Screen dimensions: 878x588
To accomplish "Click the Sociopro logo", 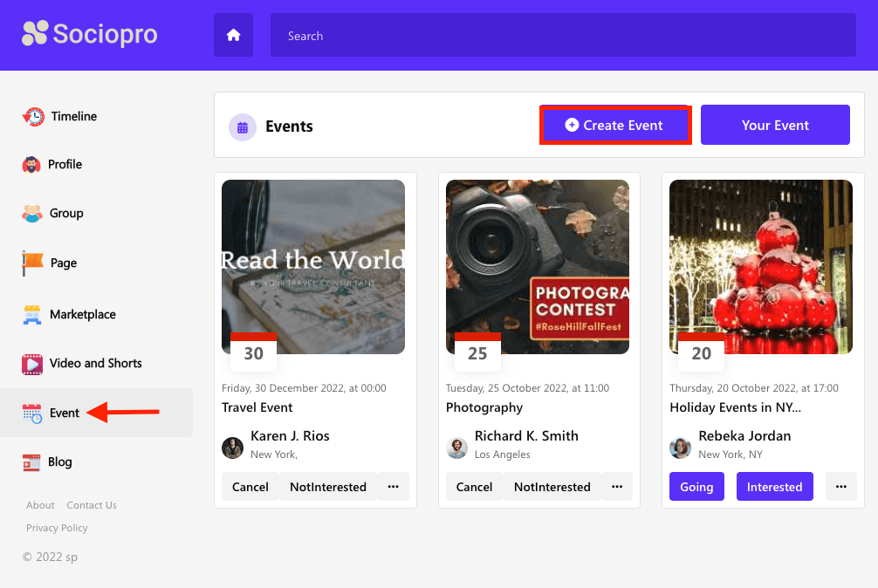I will (x=90, y=34).
